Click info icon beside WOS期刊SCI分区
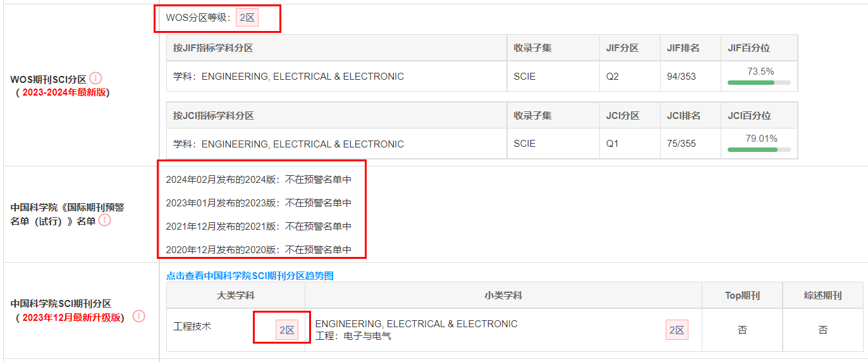 [95, 78]
